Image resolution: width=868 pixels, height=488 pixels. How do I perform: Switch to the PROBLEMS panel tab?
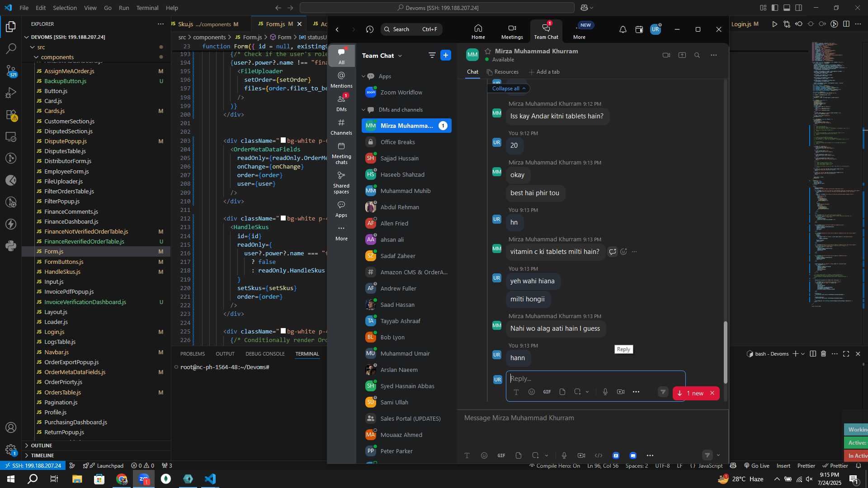pos(193,354)
